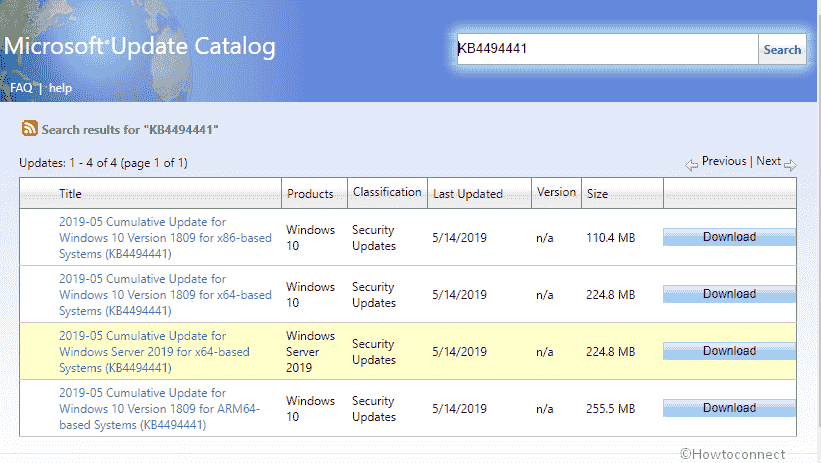Sort results by Classification column
The width and height of the screenshot is (821, 463).
pyautogui.click(x=387, y=192)
